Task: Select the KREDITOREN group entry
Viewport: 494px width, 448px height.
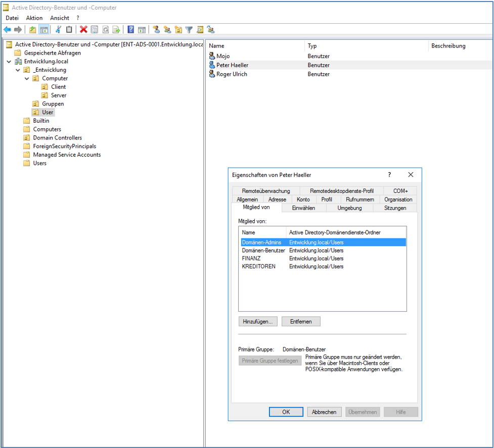Action: pyautogui.click(x=259, y=266)
